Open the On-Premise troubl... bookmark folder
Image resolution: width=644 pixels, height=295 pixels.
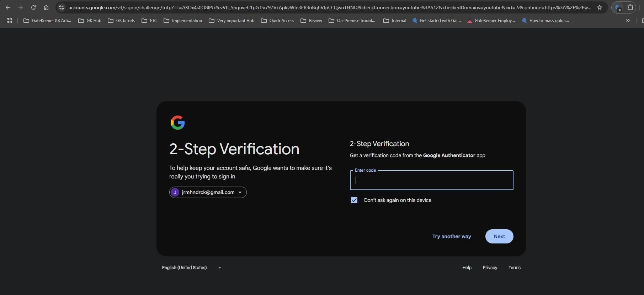point(352,21)
